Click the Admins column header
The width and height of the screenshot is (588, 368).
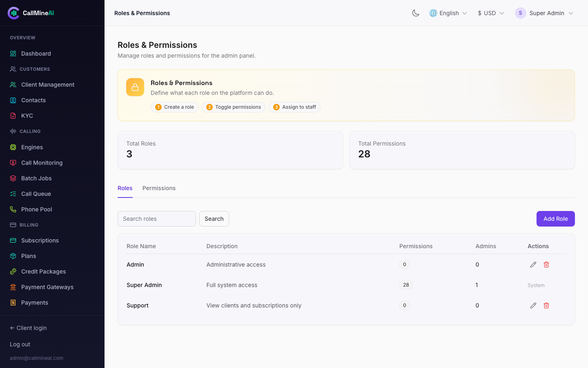click(x=486, y=246)
